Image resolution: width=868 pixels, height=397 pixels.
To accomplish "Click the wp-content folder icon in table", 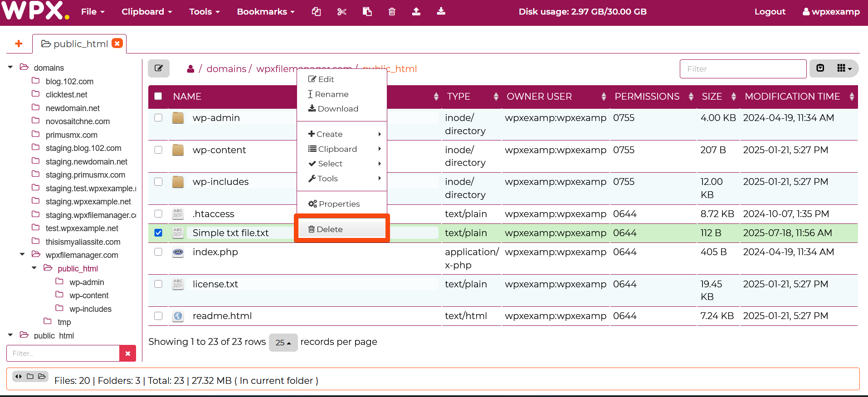I will coord(178,150).
